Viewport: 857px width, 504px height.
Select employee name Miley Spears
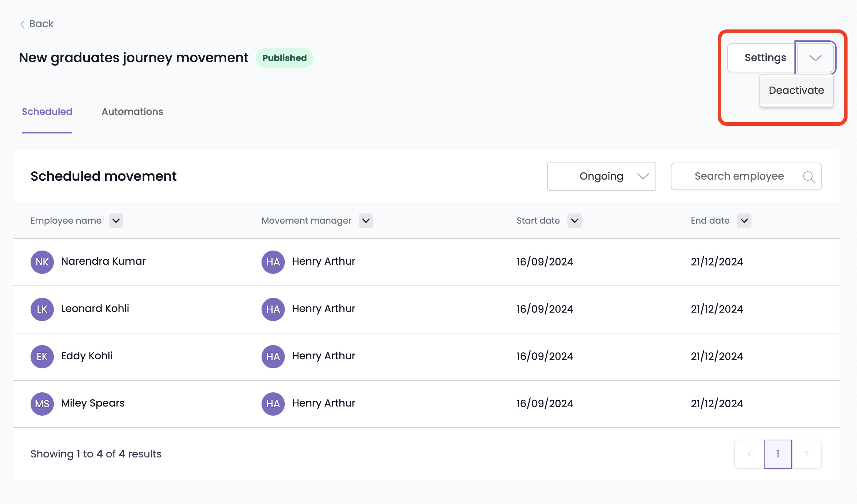pos(93,403)
